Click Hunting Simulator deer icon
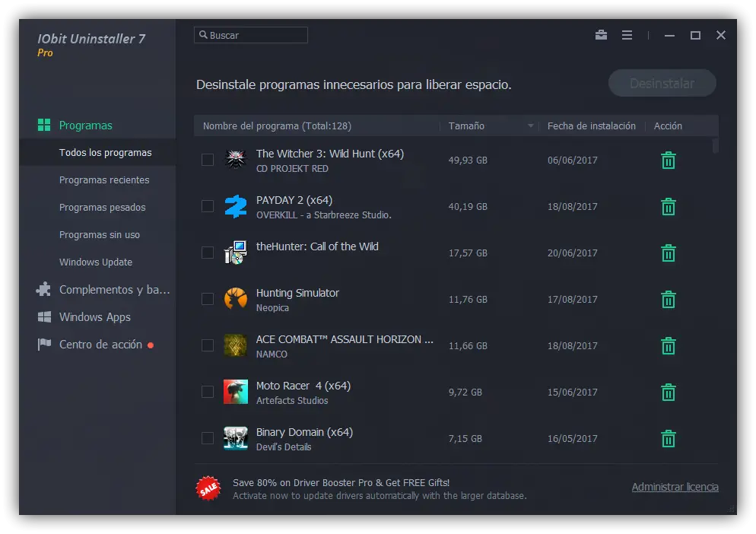 point(236,299)
